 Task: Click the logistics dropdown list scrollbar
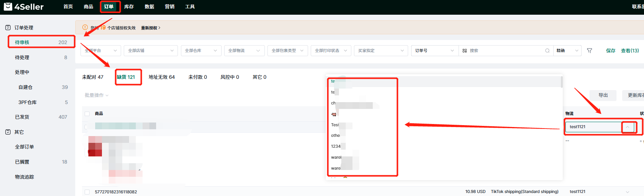(x=562, y=82)
